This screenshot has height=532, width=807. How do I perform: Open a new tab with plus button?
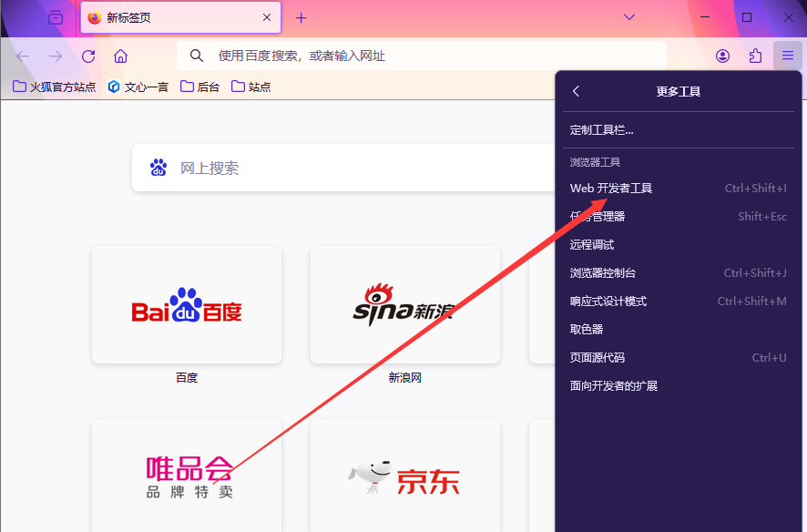(301, 18)
